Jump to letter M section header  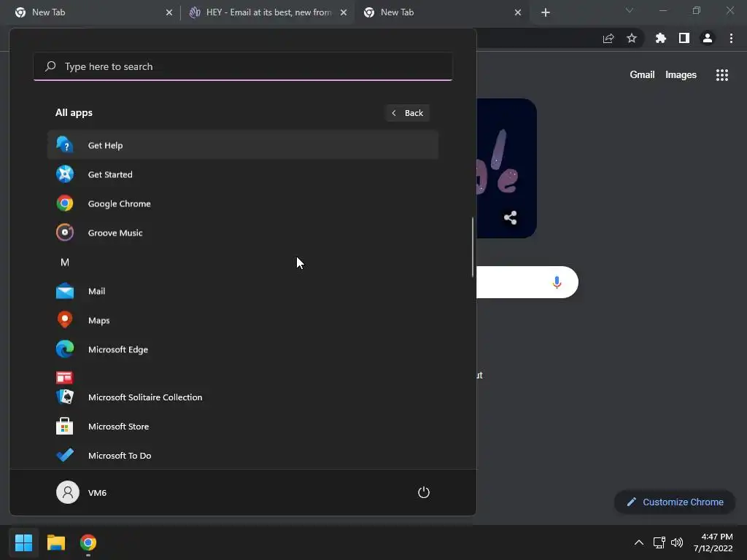click(x=65, y=262)
